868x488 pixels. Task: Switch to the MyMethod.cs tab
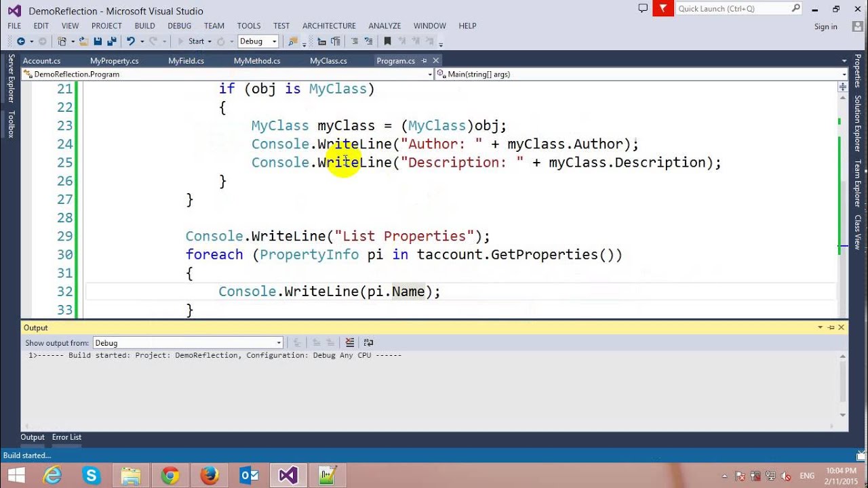click(257, 61)
